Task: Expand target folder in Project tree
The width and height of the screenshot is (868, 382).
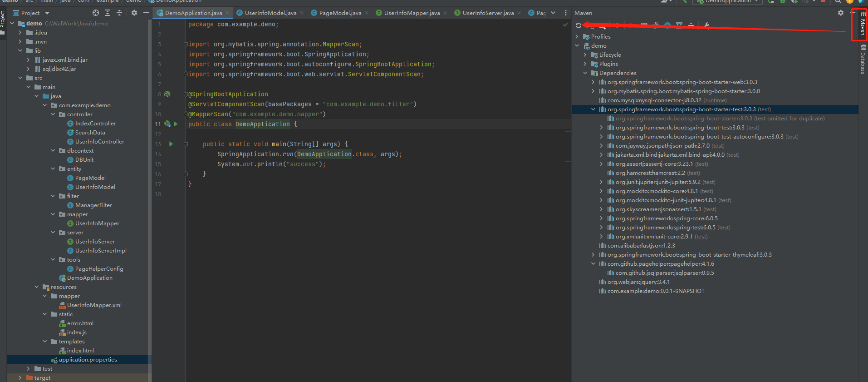Action: [x=20, y=378]
